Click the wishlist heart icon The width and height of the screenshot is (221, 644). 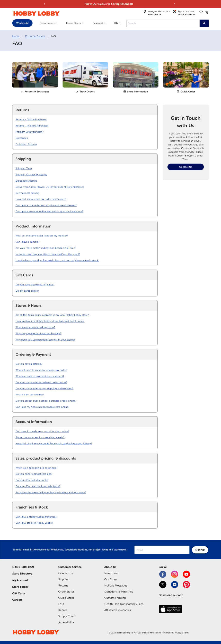201,12
